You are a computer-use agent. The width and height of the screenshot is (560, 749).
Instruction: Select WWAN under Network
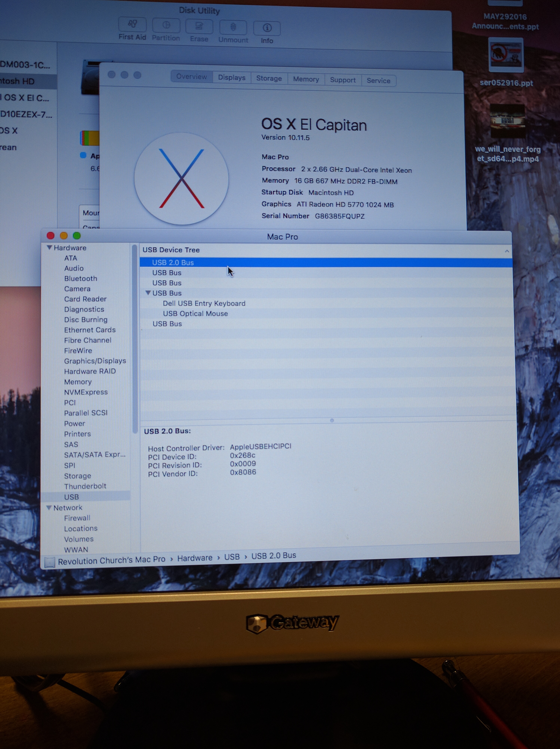pyautogui.click(x=76, y=550)
